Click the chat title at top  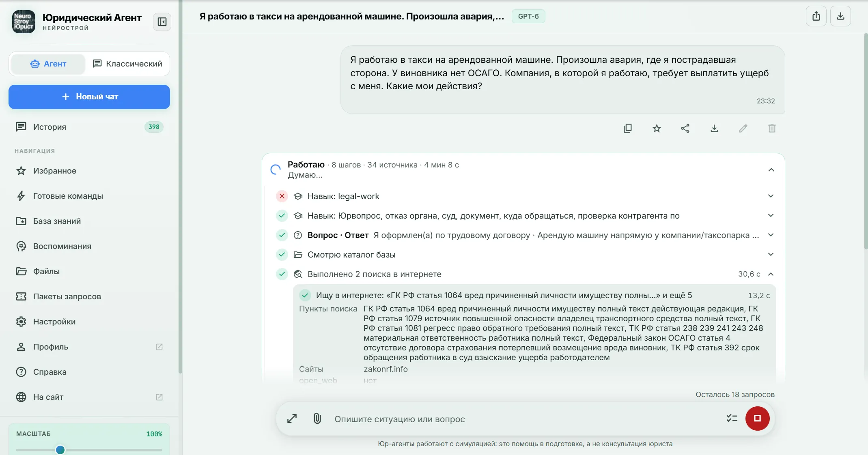(351, 16)
